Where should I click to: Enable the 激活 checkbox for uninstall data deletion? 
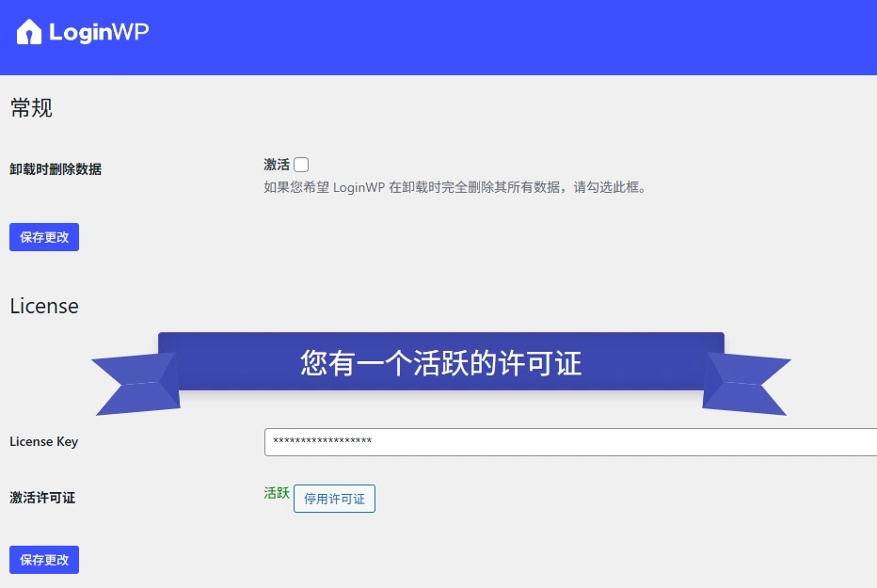pos(300,163)
